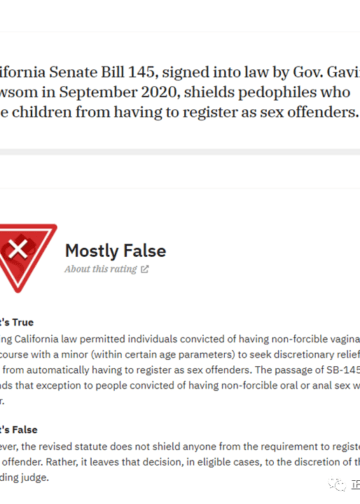Click the paragraph mentioning 'the revised statute'
This screenshot has height=504, width=360.
(x=180, y=462)
